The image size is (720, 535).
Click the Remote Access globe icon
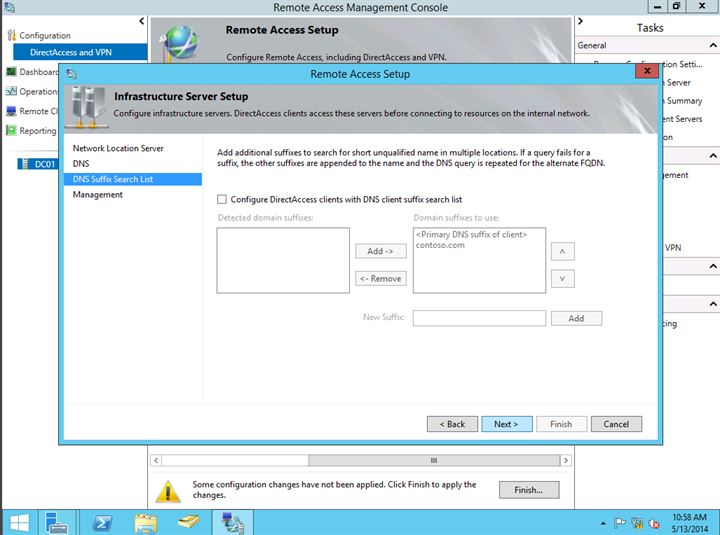[x=180, y=43]
